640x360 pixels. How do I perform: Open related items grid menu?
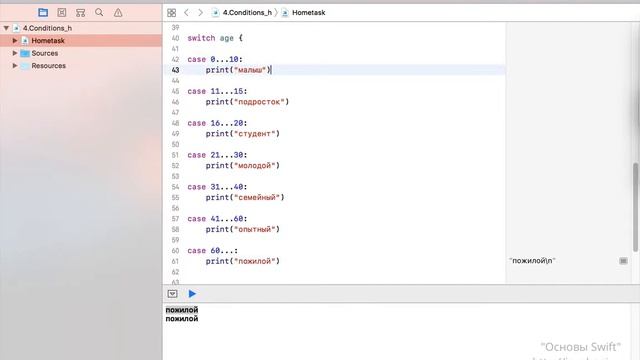pyautogui.click(x=171, y=13)
